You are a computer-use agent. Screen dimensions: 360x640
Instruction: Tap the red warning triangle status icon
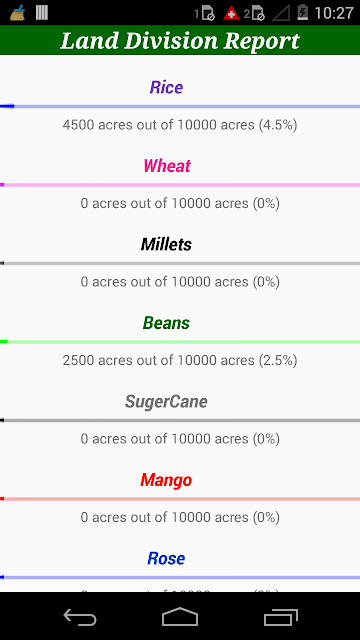231,13
